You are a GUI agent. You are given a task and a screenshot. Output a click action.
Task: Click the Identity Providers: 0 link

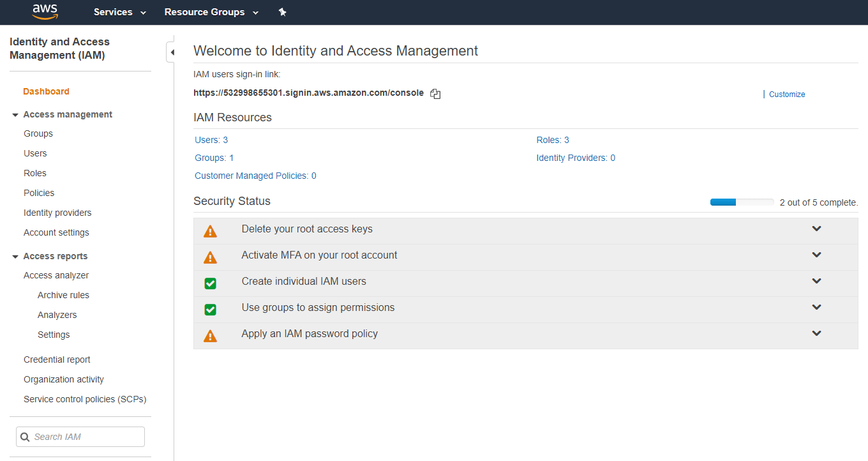click(576, 158)
